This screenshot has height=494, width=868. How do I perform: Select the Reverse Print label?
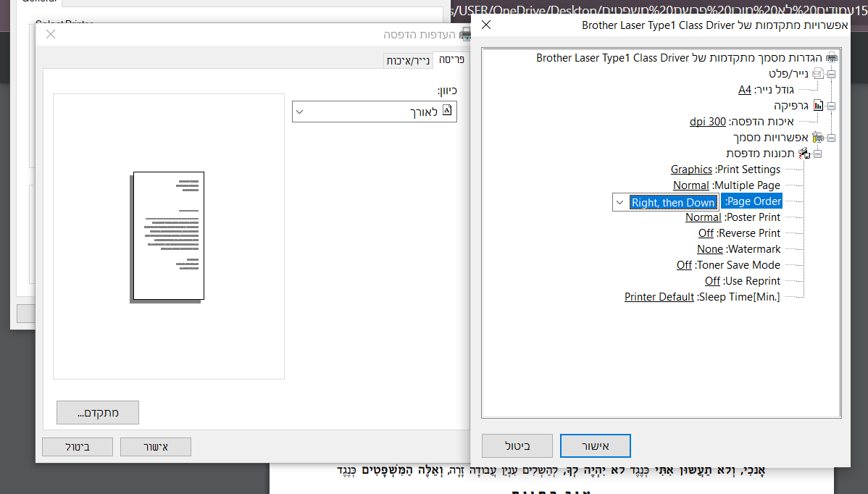pyautogui.click(x=748, y=233)
